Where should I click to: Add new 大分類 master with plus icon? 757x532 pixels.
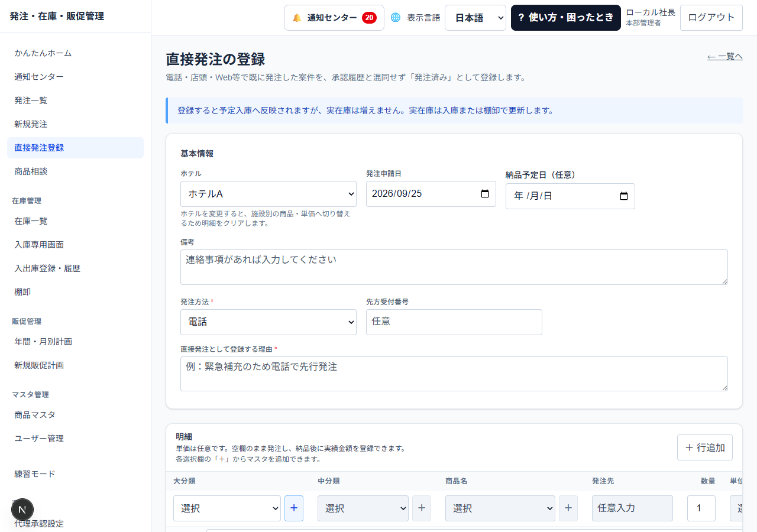[294, 508]
